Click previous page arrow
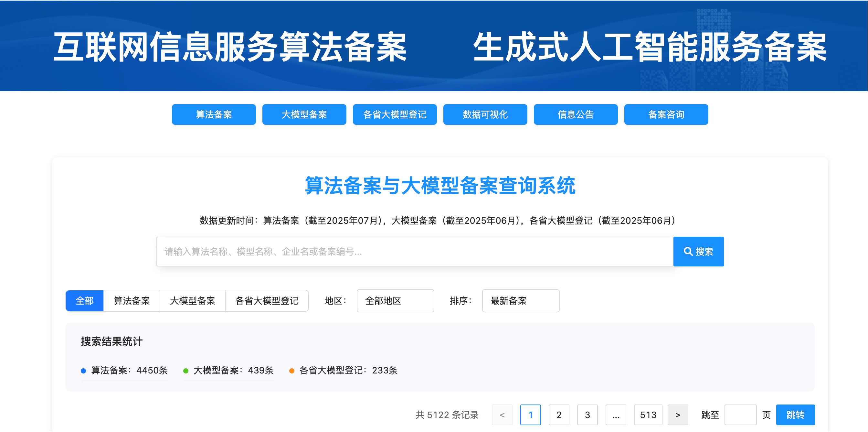The image size is (868, 432). pos(502,415)
